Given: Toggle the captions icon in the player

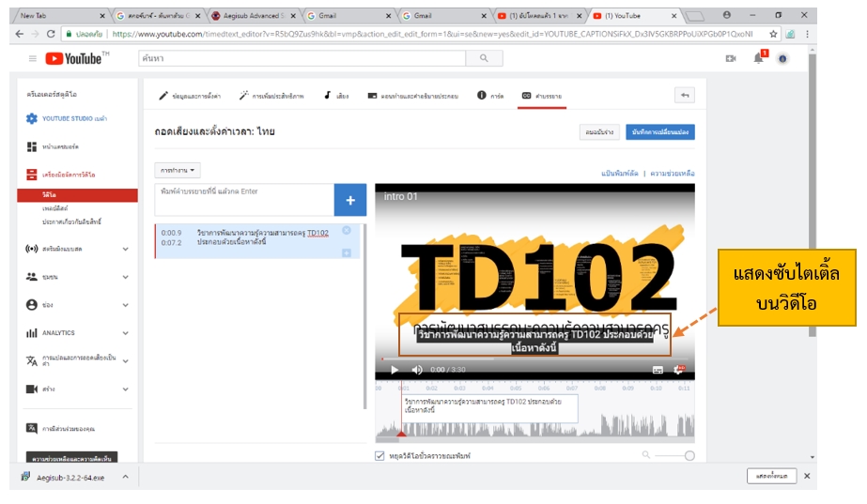Looking at the screenshot, I should tap(658, 370).
